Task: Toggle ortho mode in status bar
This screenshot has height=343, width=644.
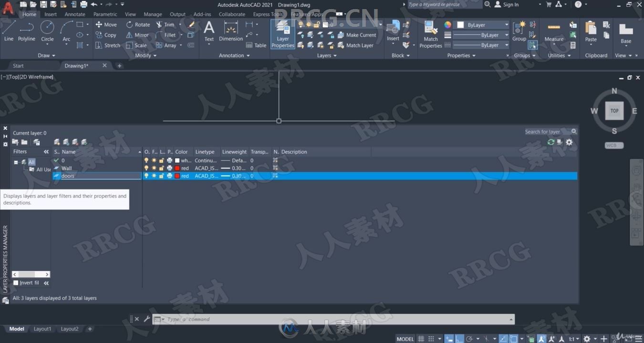Action: click(x=459, y=339)
